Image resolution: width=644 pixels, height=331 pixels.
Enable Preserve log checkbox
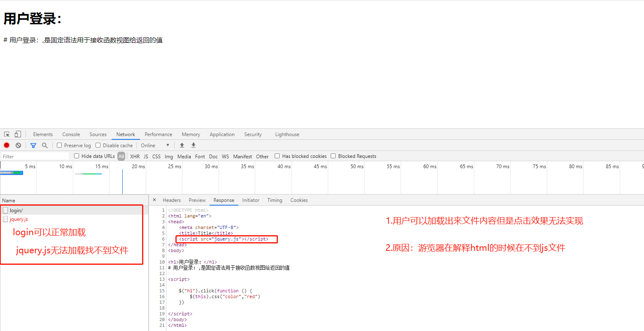[59, 145]
